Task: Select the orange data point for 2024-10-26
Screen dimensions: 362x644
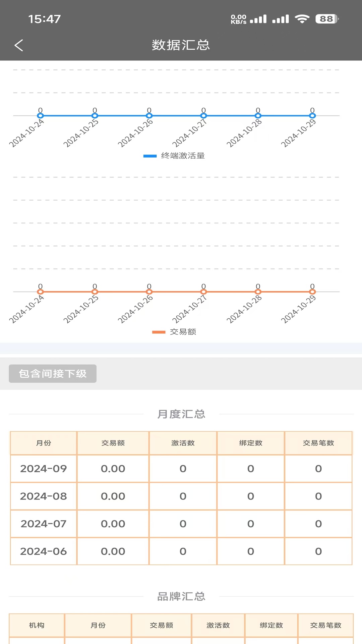Action: tap(149, 292)
